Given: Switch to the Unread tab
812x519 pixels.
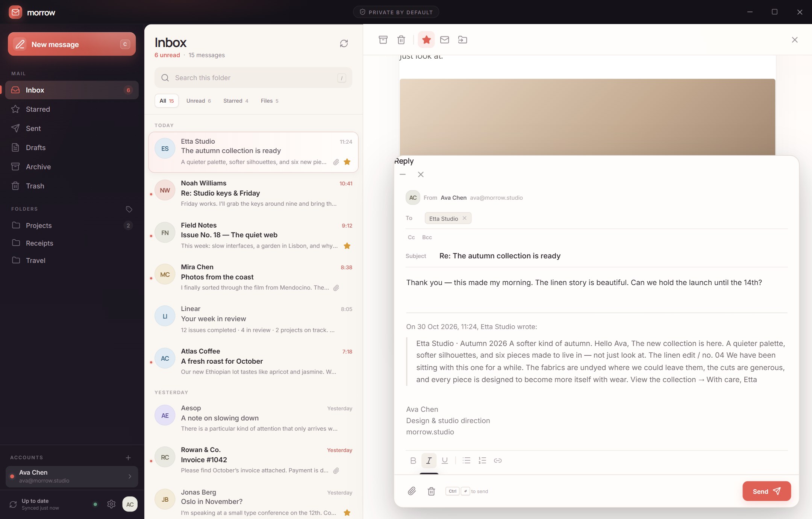Looking at the screenshot, I should pyautogui.click(x=198, y=101).
